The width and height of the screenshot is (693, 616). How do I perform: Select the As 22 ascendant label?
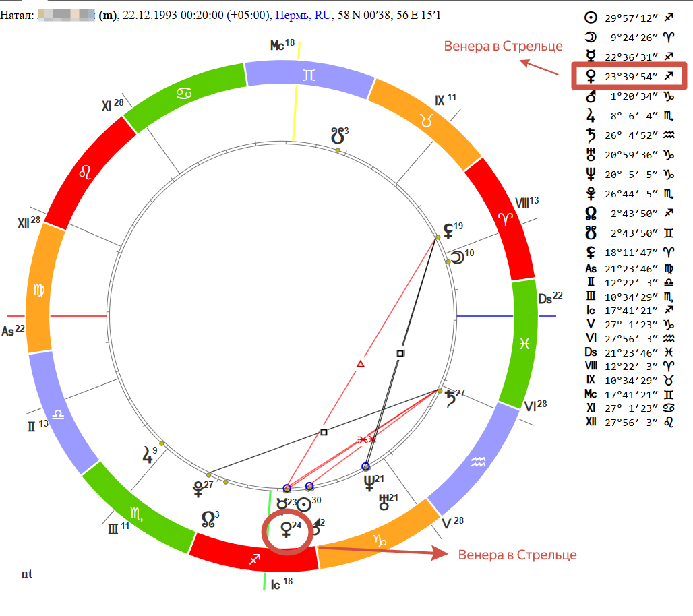[13, 330]
